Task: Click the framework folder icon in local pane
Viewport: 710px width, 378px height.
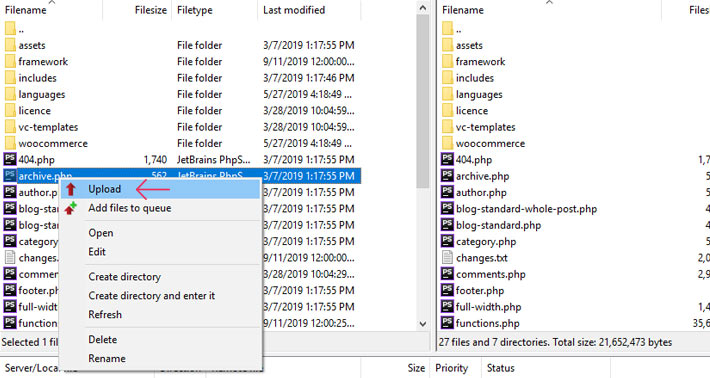Action: point(10,62)
